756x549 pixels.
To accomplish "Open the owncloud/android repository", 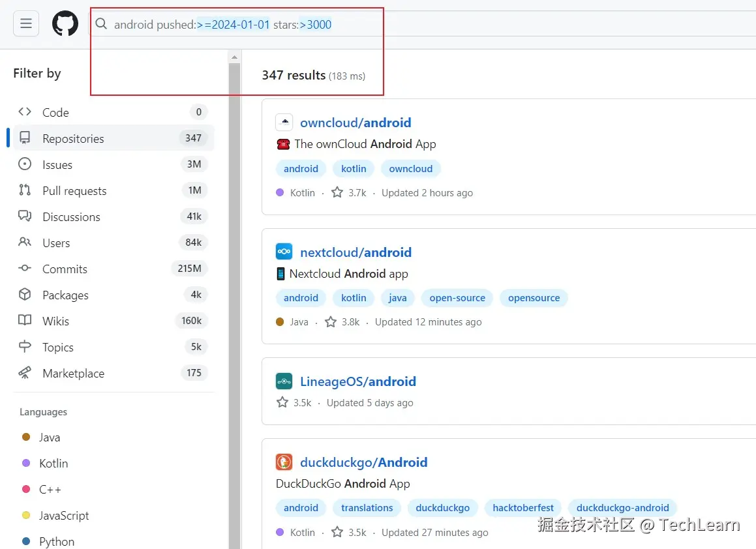I will click(x=355, y=123).
